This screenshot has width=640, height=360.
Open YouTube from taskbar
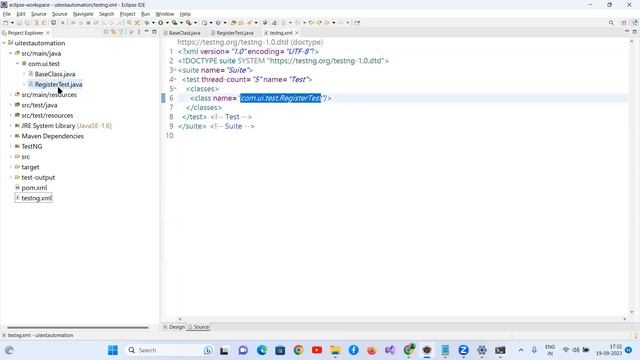(317, 350)
